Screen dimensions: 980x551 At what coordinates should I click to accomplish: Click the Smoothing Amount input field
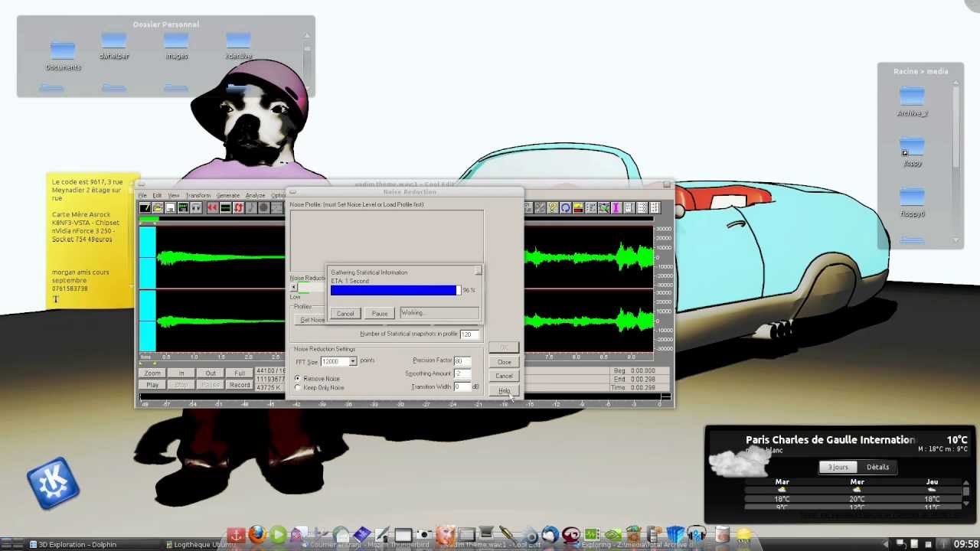tap(462, 373)
